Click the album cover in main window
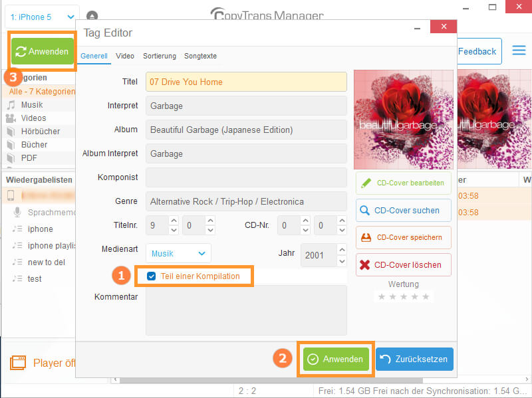Screen dimensions: 532x398 (x=494, y=120)
